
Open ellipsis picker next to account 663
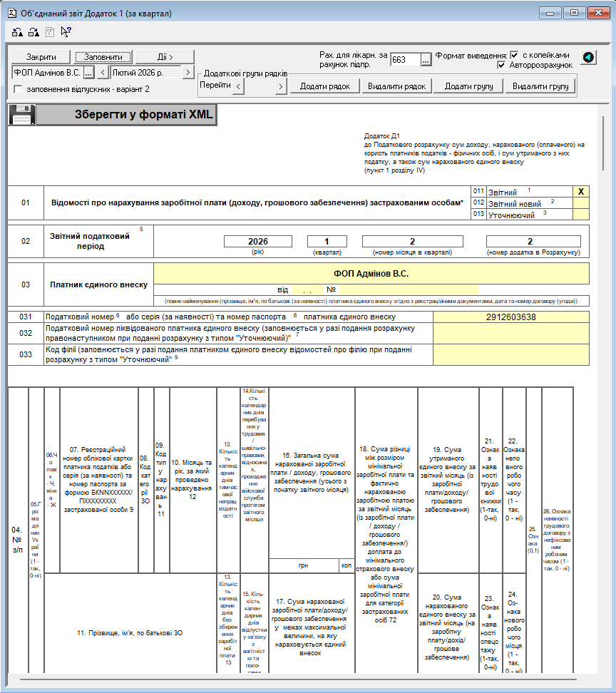point(426,60)
